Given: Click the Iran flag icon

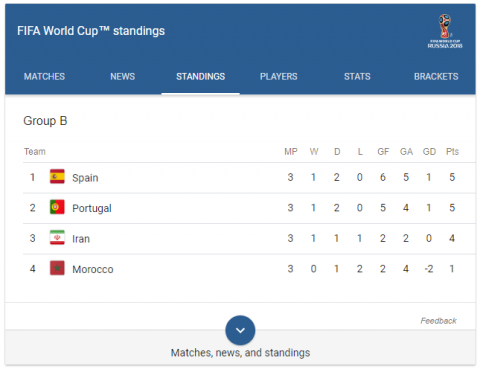Looking at the screenshot, I should [x=57, y=238].
